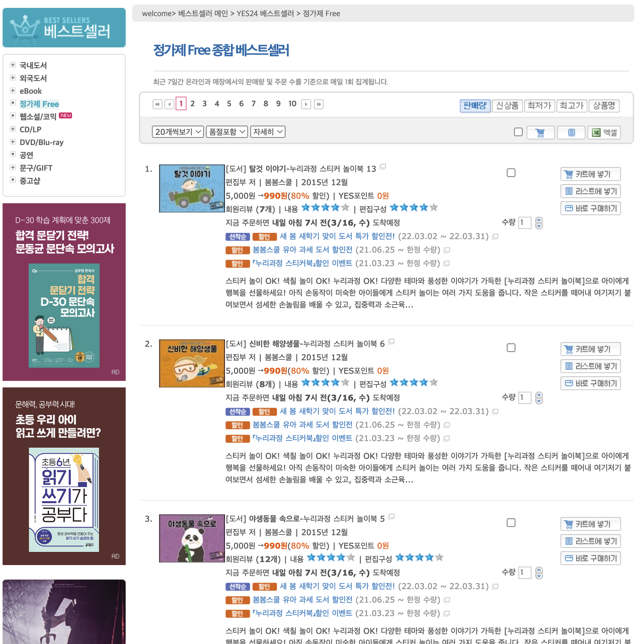This screenshot has width=644, height=644.
Task: Click the cart icon button in the toolbar
Action: point(540,133)
